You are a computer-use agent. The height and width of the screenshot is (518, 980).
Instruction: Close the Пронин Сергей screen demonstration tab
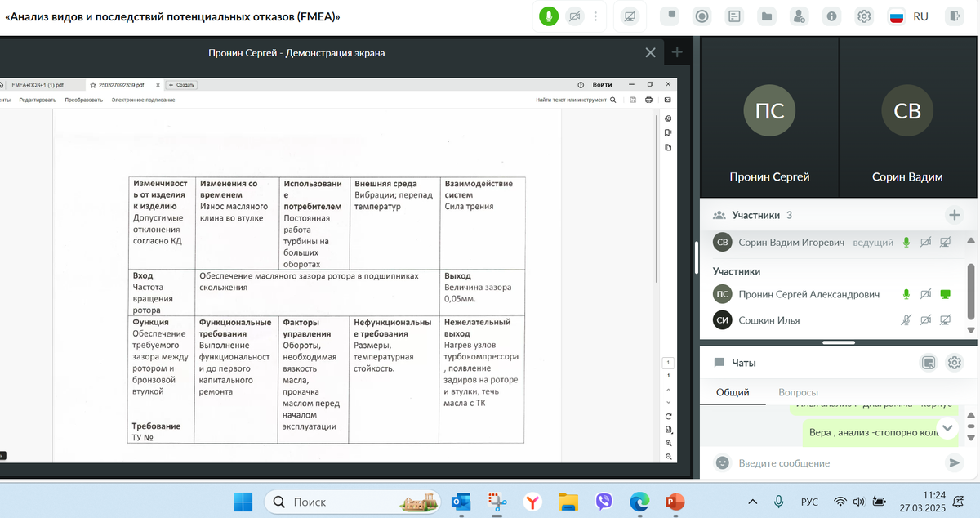tap(650, 52)
